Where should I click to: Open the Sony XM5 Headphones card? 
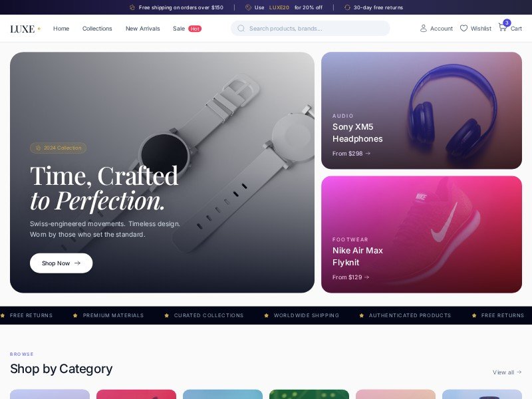click(x=422, y=110)
